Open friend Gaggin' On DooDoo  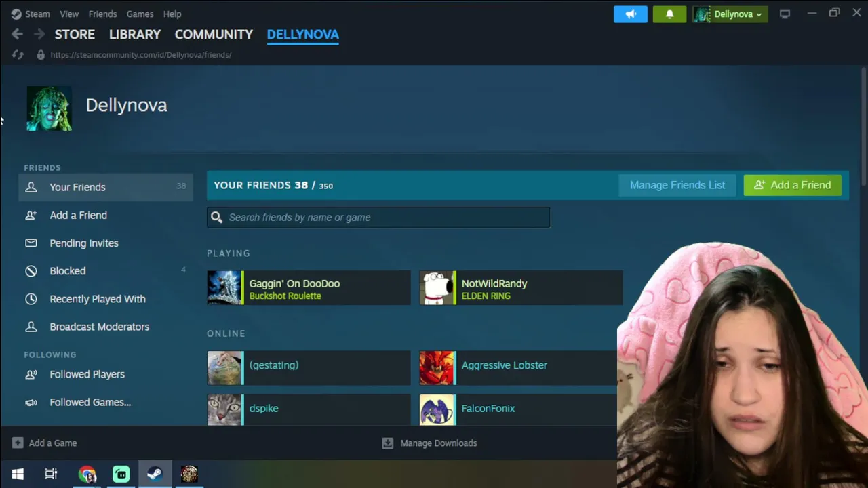tap(309, 287)
